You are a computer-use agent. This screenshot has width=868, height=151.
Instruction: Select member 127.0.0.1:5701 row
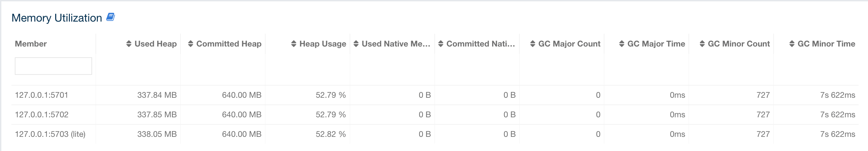tap(41, 95)
